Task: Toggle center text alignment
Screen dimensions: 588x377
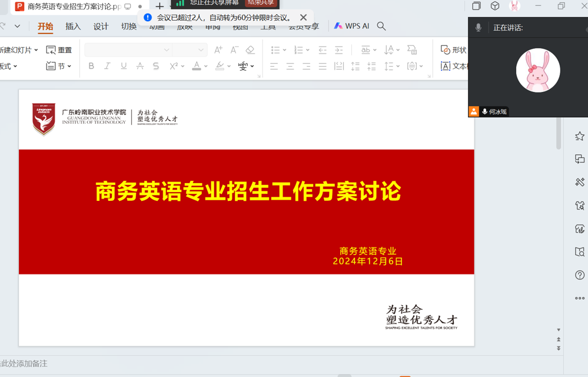Action: coord(289,66)
